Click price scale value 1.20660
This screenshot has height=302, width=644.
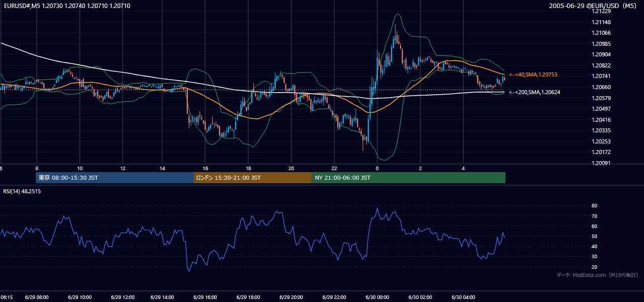pos(601,87)
